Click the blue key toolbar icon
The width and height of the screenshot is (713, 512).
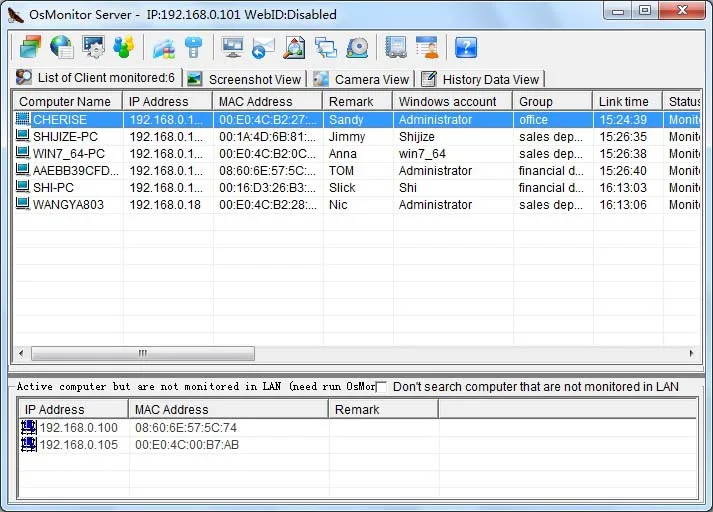(194, 47)
